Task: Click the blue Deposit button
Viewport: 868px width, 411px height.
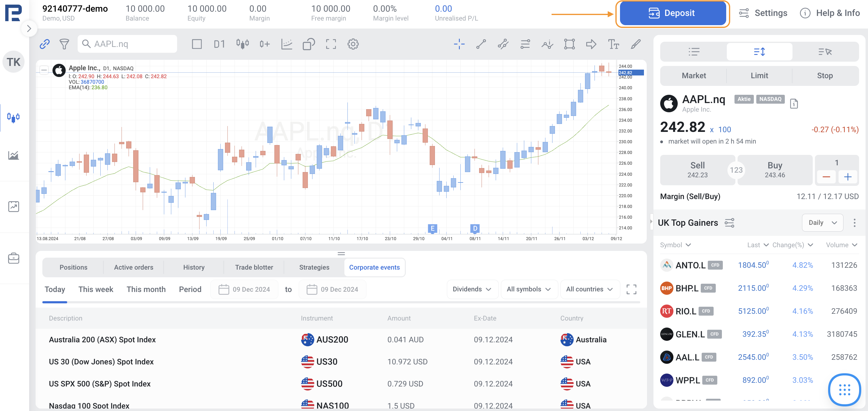Action: coord(672,13)
